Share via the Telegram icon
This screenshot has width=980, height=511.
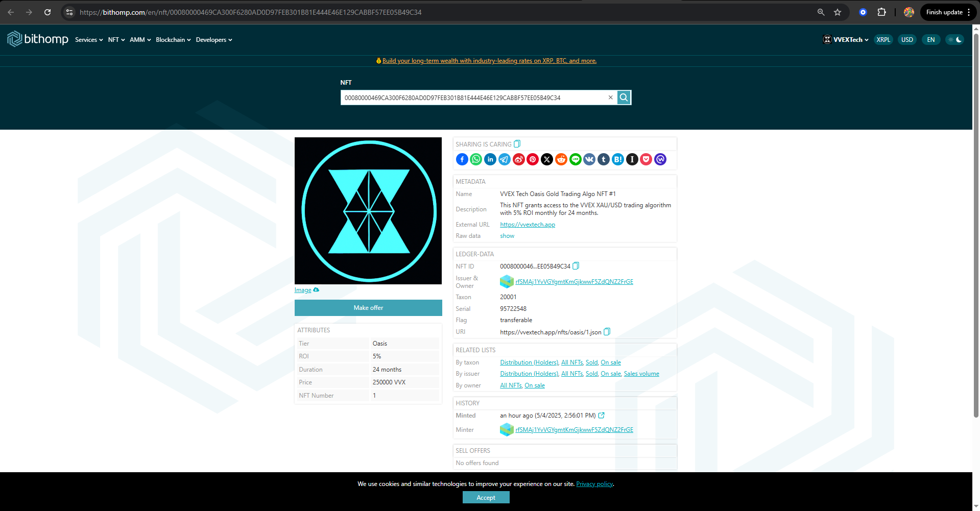[x=505, y=159]
